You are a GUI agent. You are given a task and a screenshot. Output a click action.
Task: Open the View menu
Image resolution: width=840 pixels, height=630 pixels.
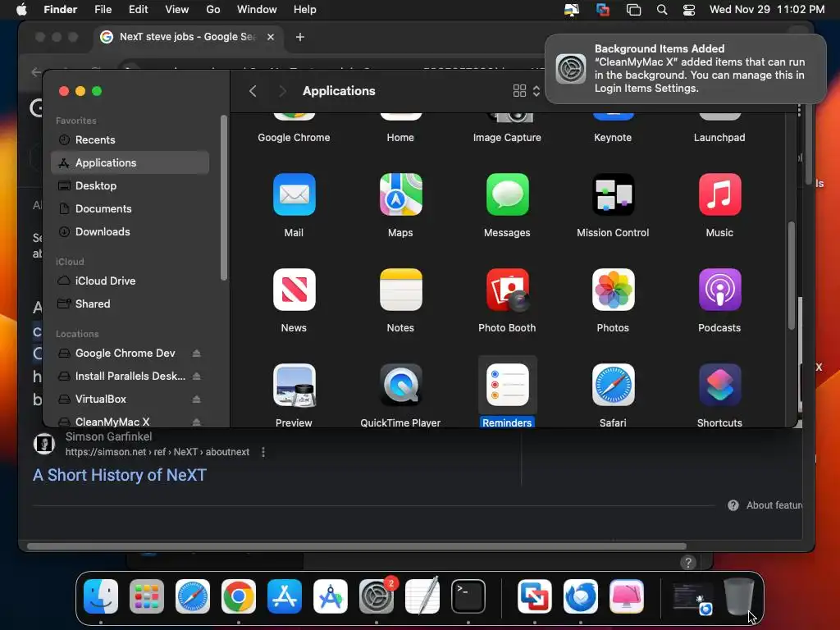pos(177,10)
